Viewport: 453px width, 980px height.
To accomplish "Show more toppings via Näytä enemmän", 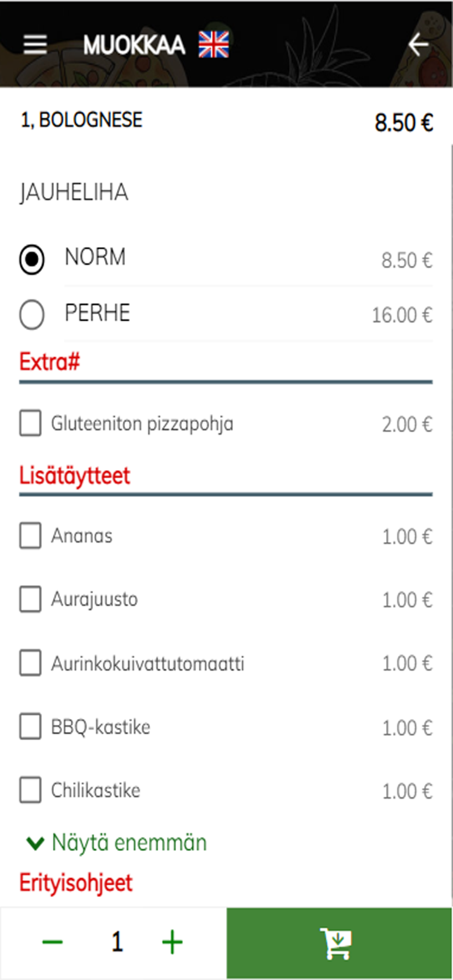I will point(129,843).
